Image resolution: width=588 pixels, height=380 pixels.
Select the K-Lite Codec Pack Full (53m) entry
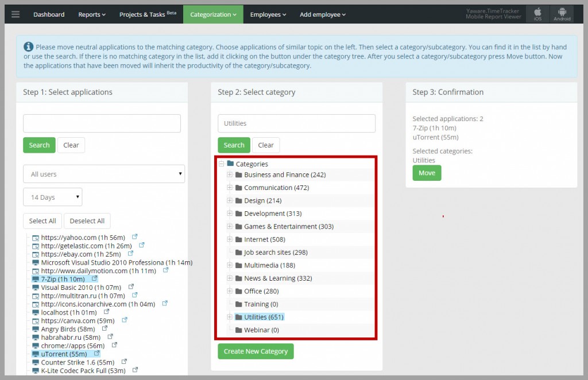[x=83, y=371]
